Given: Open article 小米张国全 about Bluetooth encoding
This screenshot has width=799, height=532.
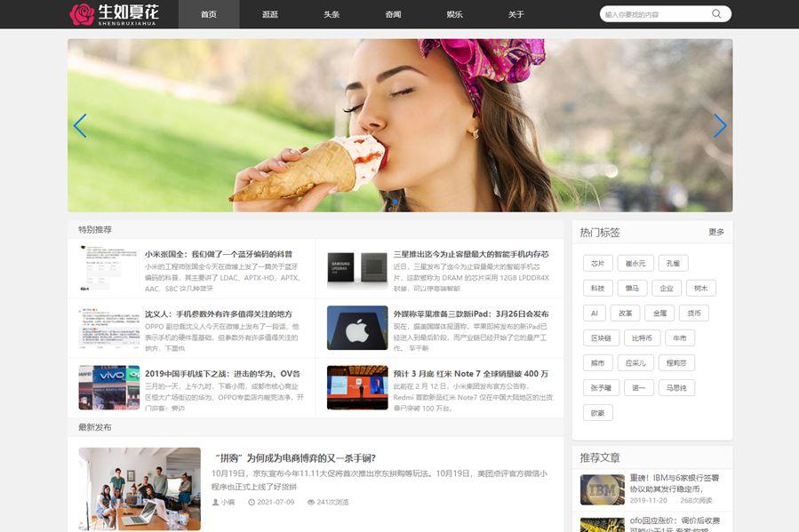Looking at the screenshot, I should 219,254.
